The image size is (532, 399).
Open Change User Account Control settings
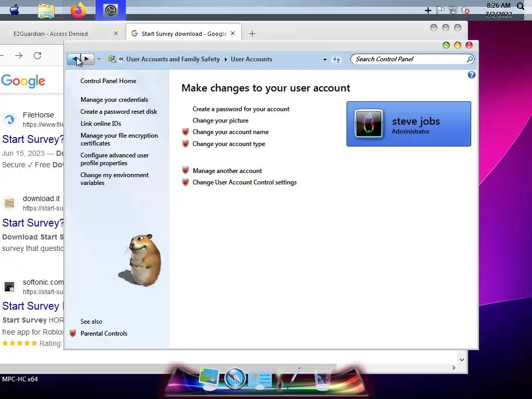245,182
